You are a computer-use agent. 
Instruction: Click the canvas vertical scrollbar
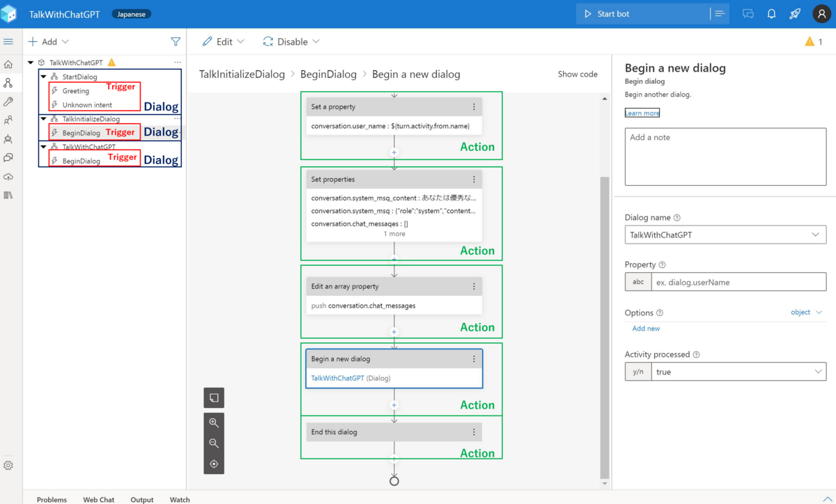click(x=605, y=327)
